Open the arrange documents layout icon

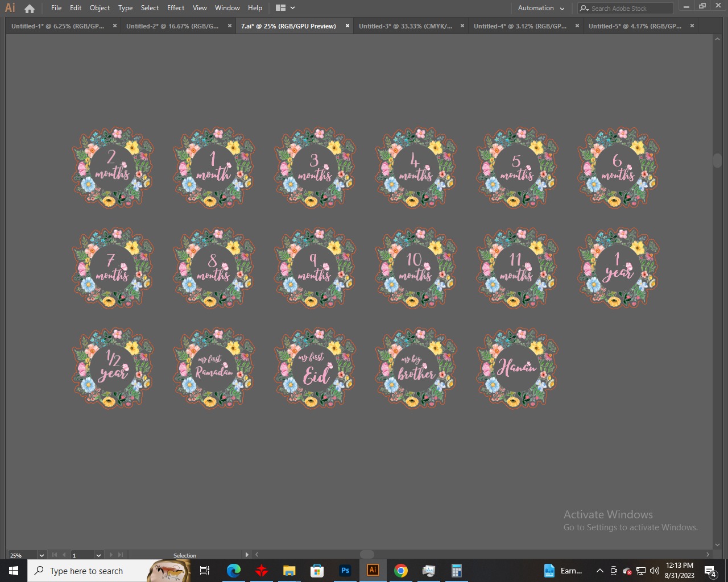pos(280,8)
